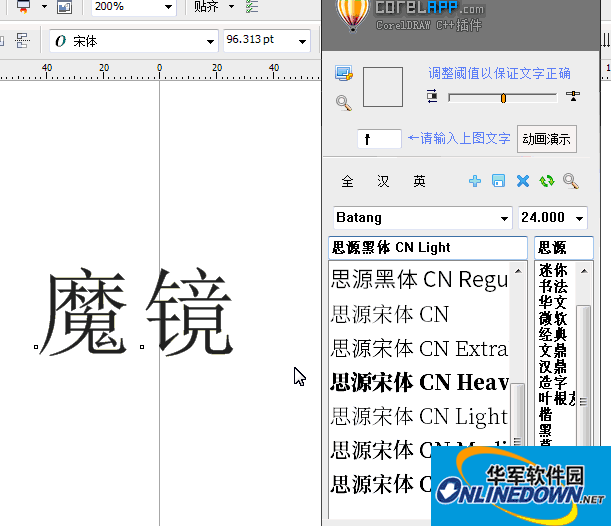Select 思源宋体 CN Light font entry
The width and height of the screenshot is (611, 526).
[419, 416]
